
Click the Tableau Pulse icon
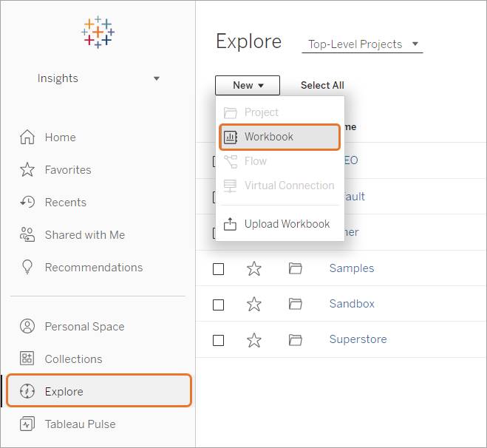click(27, 424)
